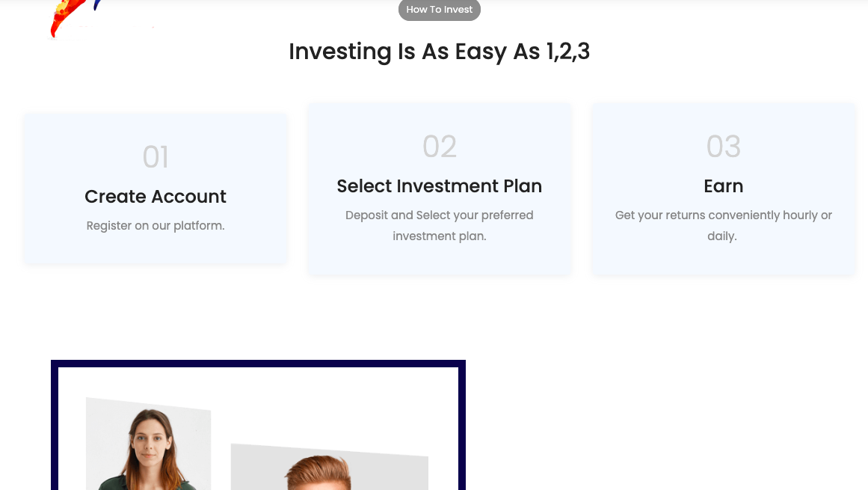Select the Create Account card title
The width and height of the screenshot is (868, 490).
coord(156,197)
